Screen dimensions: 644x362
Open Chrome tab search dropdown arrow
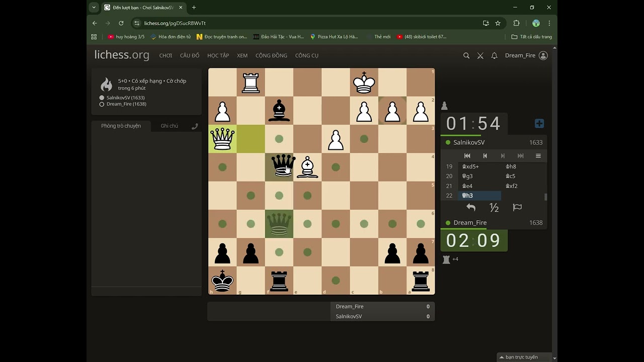point(94,8)
